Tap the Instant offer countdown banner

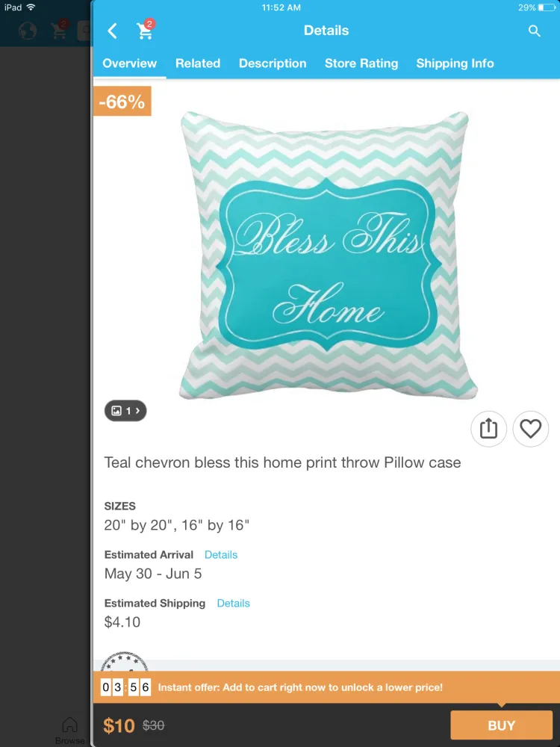[x=326, y=687]
